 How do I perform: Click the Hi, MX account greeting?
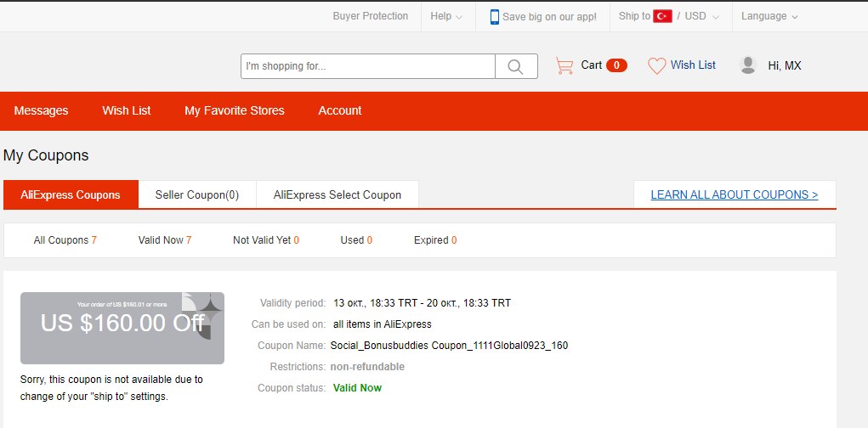[x=785, y=65]
